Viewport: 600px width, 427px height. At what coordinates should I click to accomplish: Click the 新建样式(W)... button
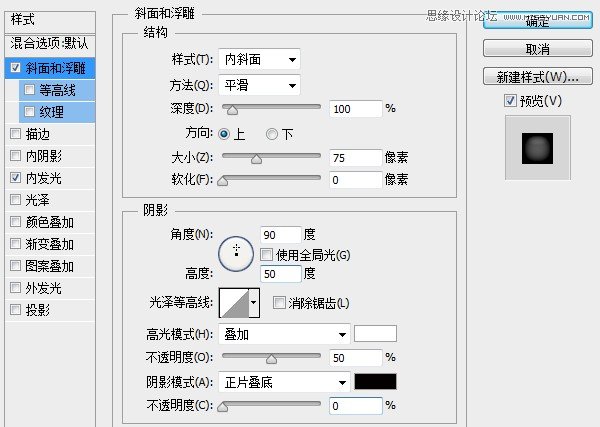point(538,77)
